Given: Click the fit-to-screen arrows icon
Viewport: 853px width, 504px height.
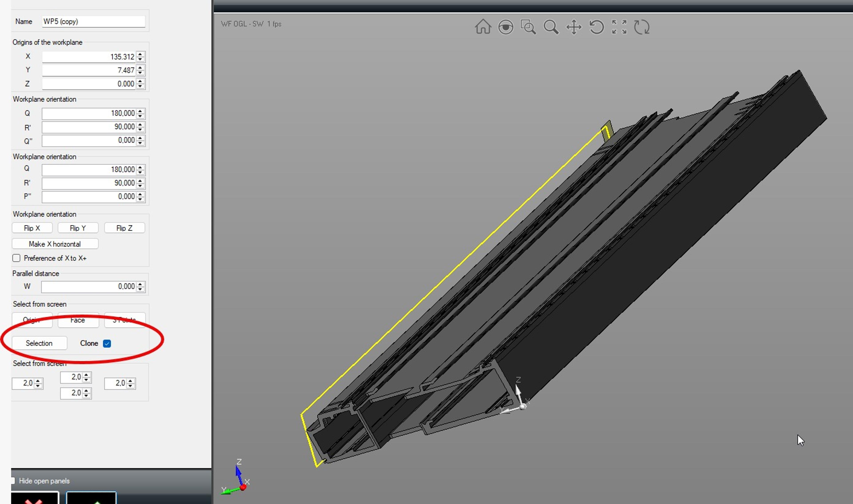Looking at the screenshot, I should point(619,27).
